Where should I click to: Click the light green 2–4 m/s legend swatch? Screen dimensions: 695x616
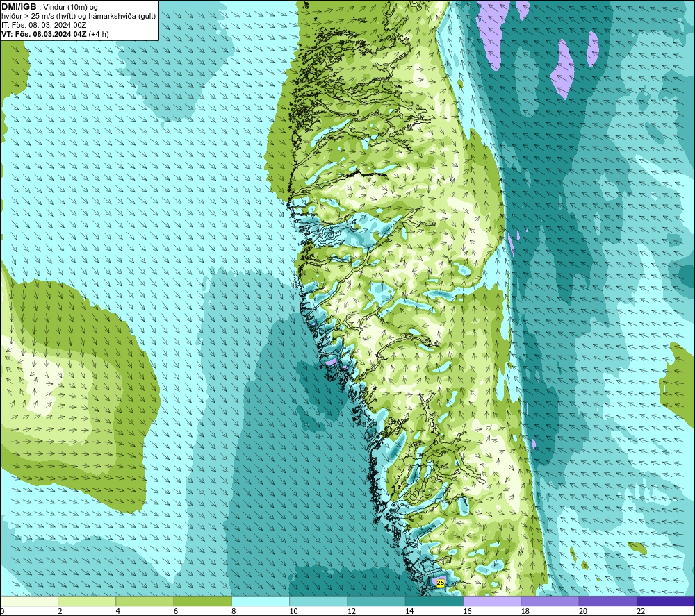(x=87, y=601)
